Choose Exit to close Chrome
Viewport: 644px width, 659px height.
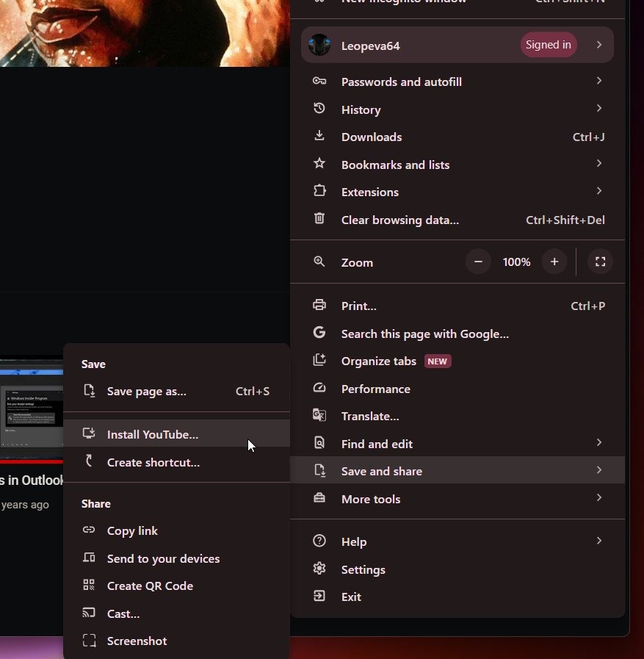click(x=457, y=597)
